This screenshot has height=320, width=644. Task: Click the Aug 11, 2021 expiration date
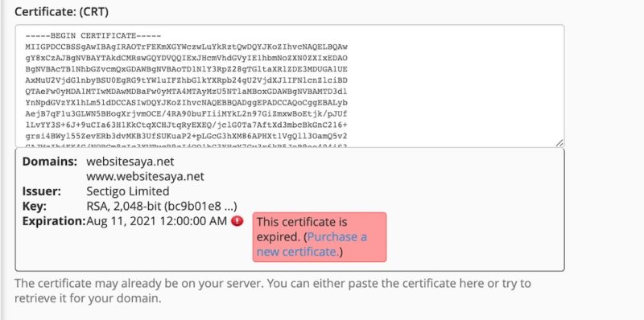(x=156, y=221)
